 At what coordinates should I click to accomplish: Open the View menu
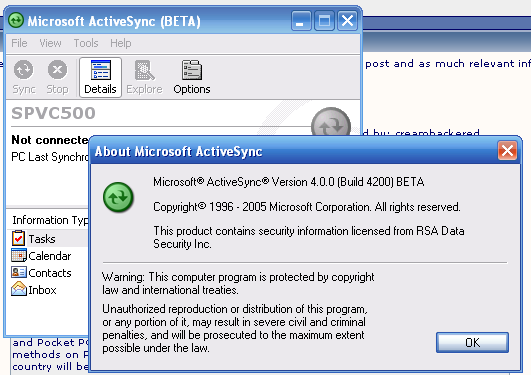tap(50, 43)
